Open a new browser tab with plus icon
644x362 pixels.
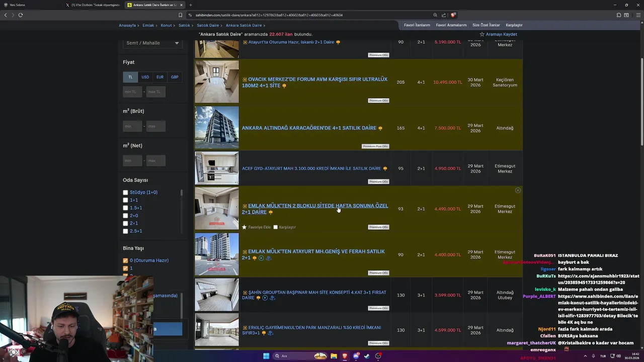pyautogui.click(x=190, y=5)
